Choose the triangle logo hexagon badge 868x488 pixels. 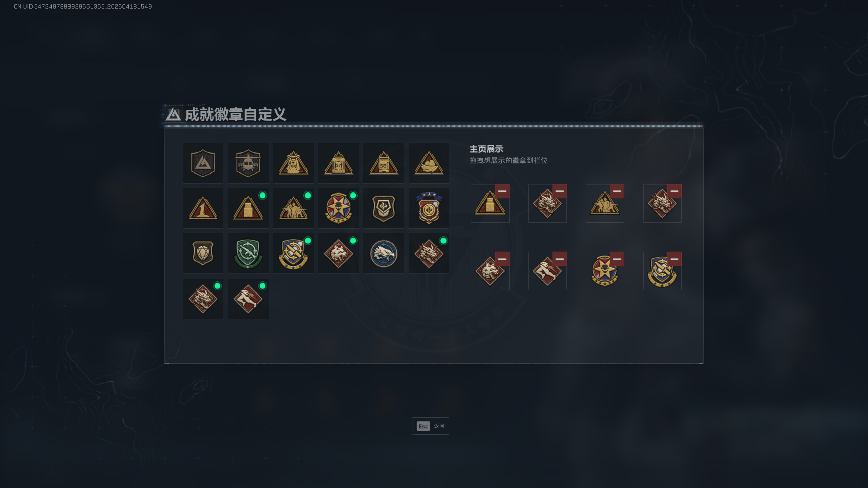tap(203, 163)
